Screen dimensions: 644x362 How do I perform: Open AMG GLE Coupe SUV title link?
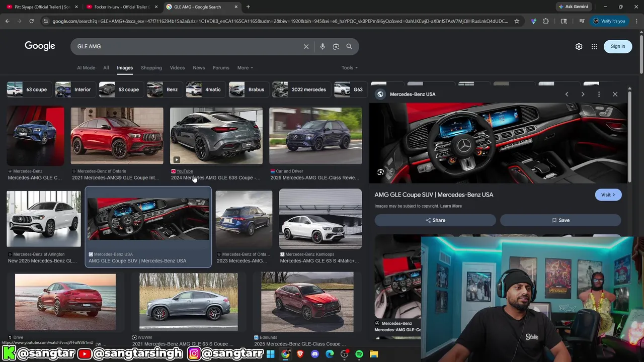pyautogui.click(x=434, y=195)
